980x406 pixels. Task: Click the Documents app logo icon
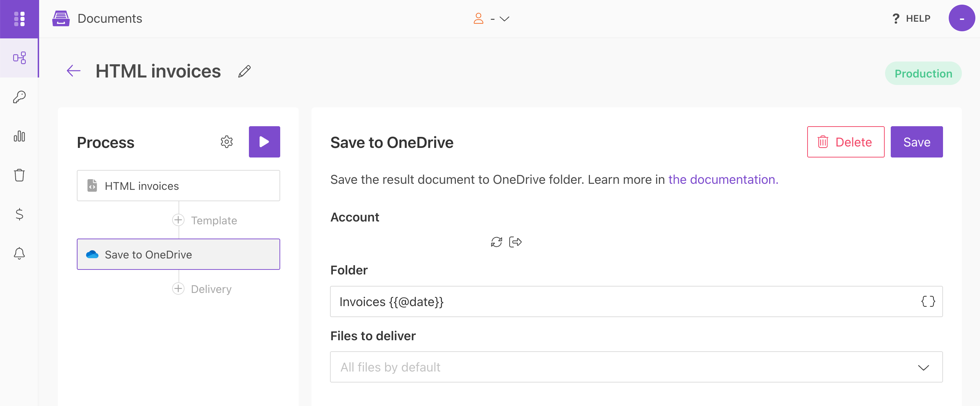(x=61, y=18)
